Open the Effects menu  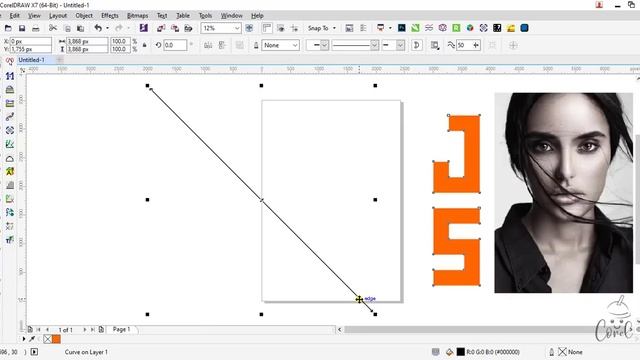(110, 16)
